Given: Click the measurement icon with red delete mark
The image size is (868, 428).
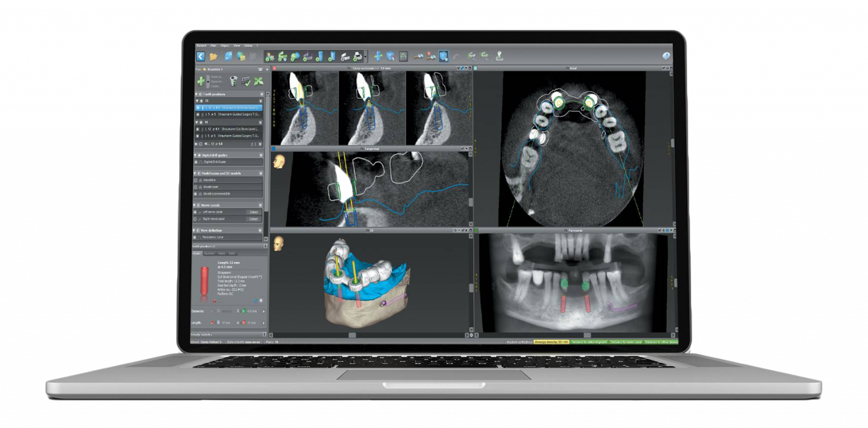Looking at the screenshot, I should [x=431, y=56].
